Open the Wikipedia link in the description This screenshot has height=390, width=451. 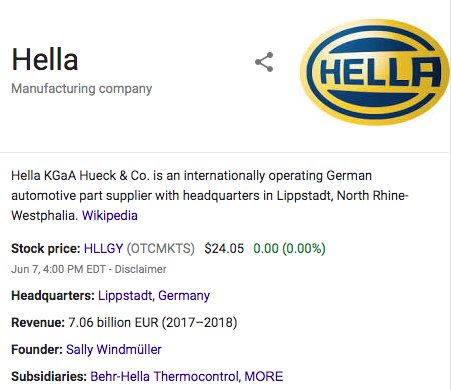pos(110,215)
